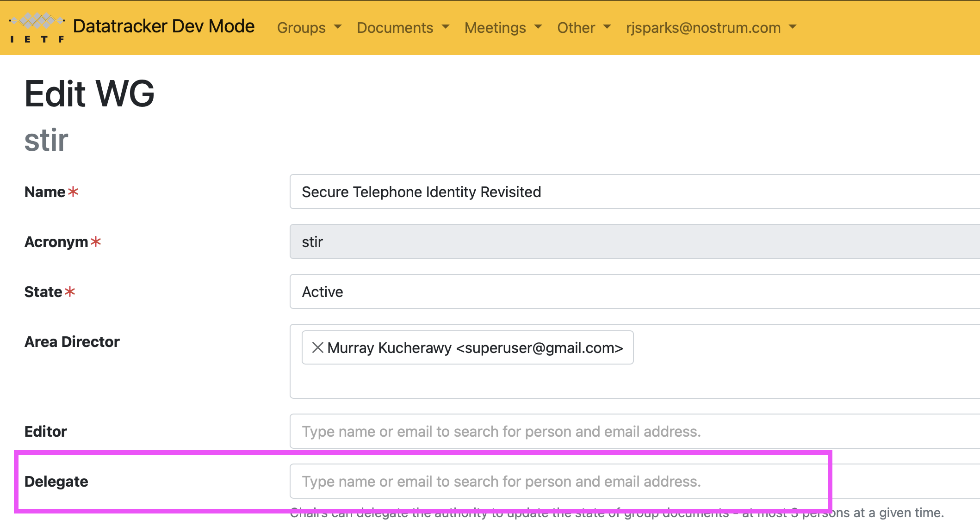Click the IETF logo icon
The image size is (980, 532).
(37, 28)
